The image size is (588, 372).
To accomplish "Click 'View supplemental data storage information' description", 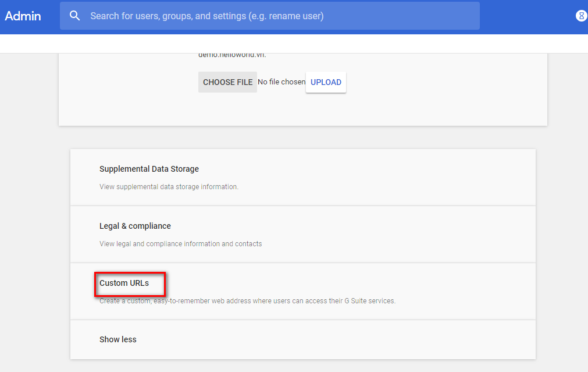I will [169, 187].
